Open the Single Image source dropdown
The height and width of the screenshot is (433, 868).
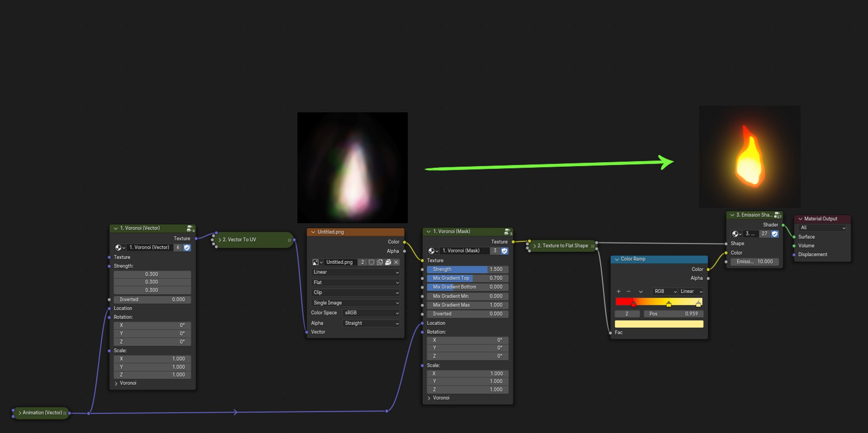(355, 303)
